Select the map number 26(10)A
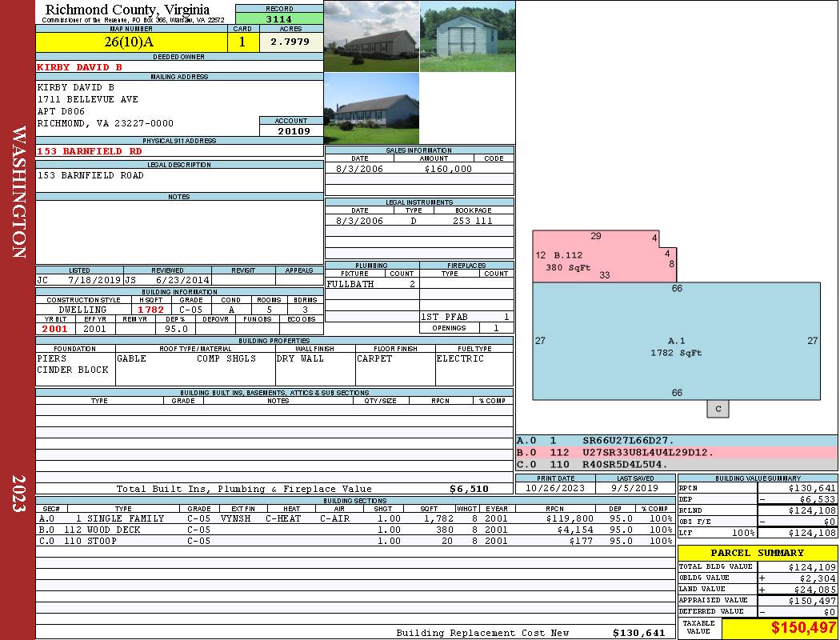This screenshot has width=840, height=640. tap(129, 42)
